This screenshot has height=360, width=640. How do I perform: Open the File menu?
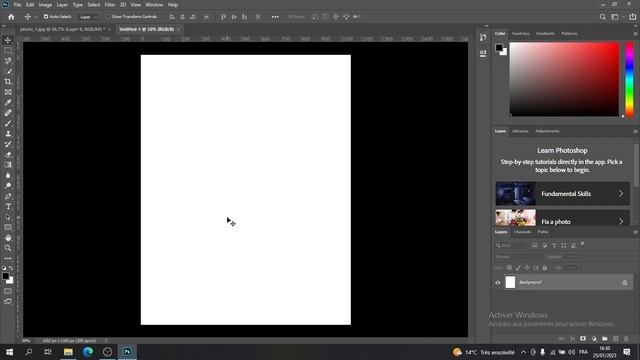pyautogui.click(x=18, y=5)
